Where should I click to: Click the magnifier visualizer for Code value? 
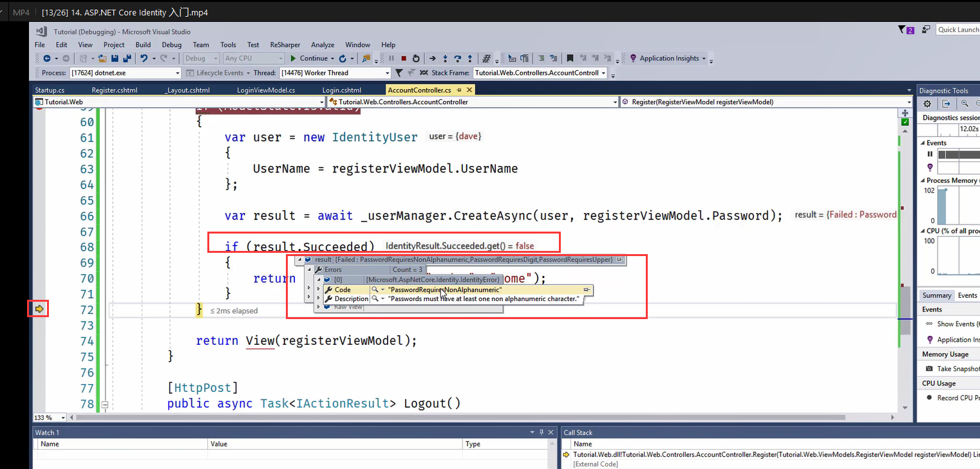375,290
